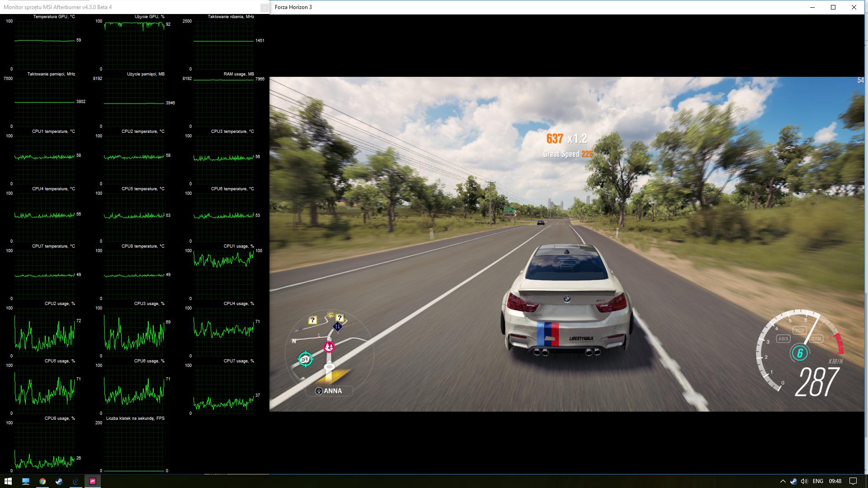This screenshot has height=488, width=868.
Task: Change the ENG input language
Action: click(x=818, y=481)
